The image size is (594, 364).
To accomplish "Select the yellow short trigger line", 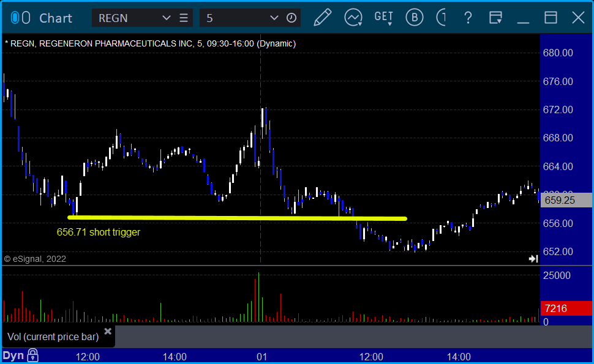I will pos(237,218).
